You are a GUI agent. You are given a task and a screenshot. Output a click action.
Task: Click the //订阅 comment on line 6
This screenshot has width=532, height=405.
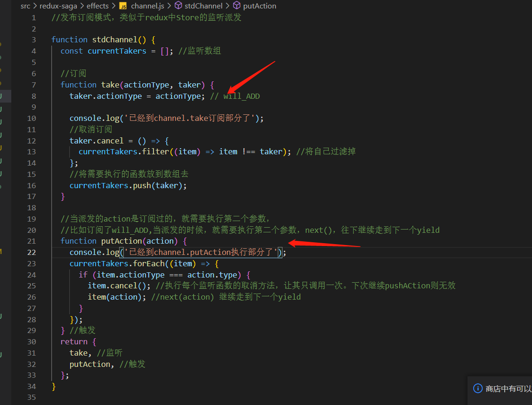coord(73,73)
